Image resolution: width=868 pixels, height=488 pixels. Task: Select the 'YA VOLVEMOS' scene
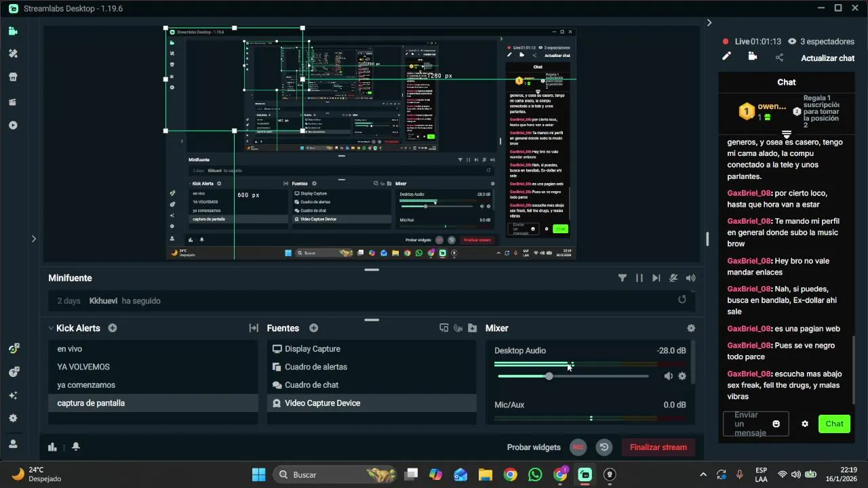153,367
